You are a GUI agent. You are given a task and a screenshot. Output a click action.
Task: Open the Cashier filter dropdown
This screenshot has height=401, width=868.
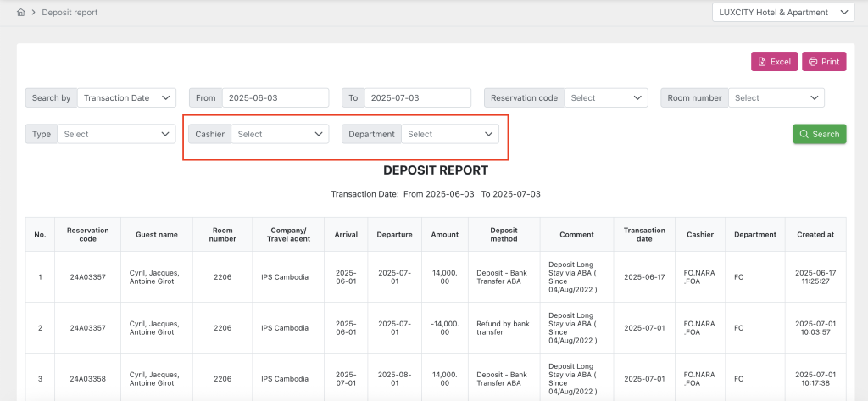click(x=280, y=134)
